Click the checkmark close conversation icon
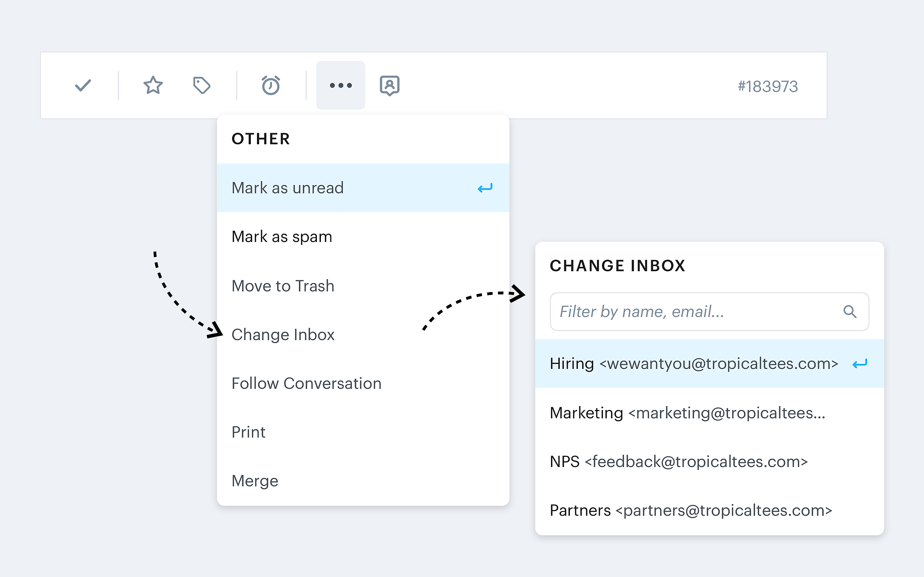924x577 pixels. pos(83,85)
